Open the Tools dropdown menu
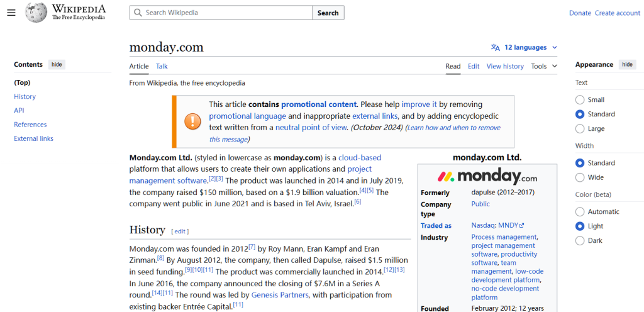The width and height of the screenshot is (644, 312). coord(544,66)
